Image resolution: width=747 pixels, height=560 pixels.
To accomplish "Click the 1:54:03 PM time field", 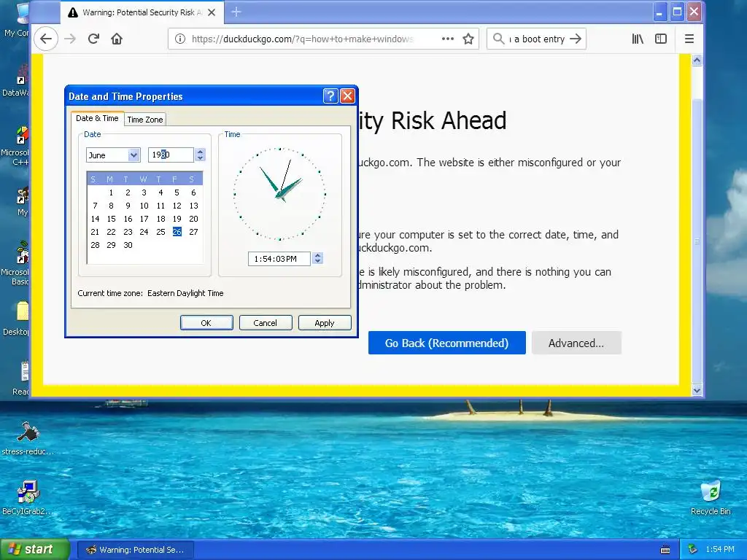I will click(279, 259).
